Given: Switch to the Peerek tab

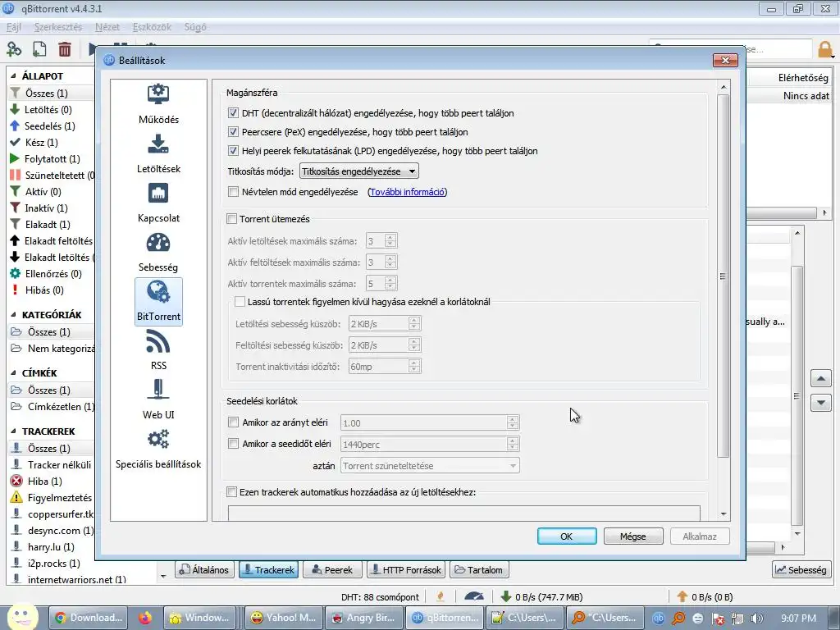Looking at the screenshot, I should click(332, 570).
